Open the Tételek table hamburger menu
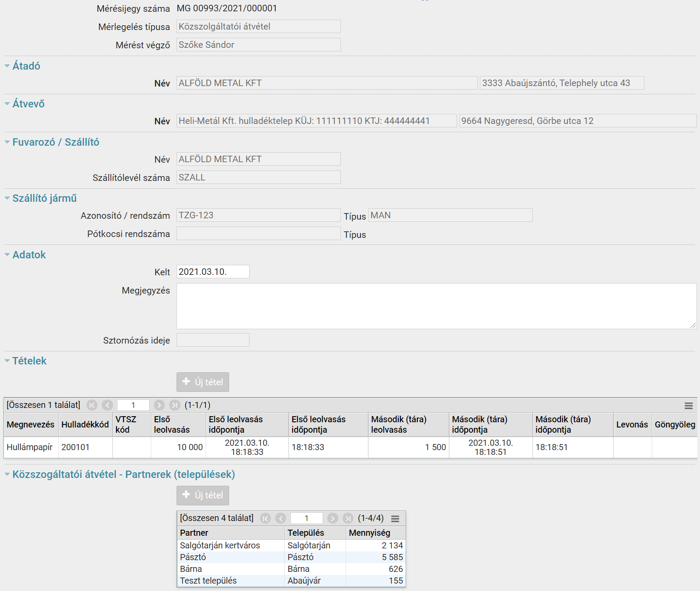The width and height of the screenshot is (700, 591). click(x=689, y=406)
